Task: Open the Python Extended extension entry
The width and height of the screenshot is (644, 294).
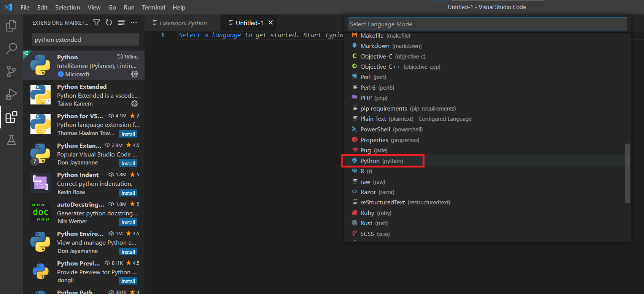Action: click(x=84, y=95)
